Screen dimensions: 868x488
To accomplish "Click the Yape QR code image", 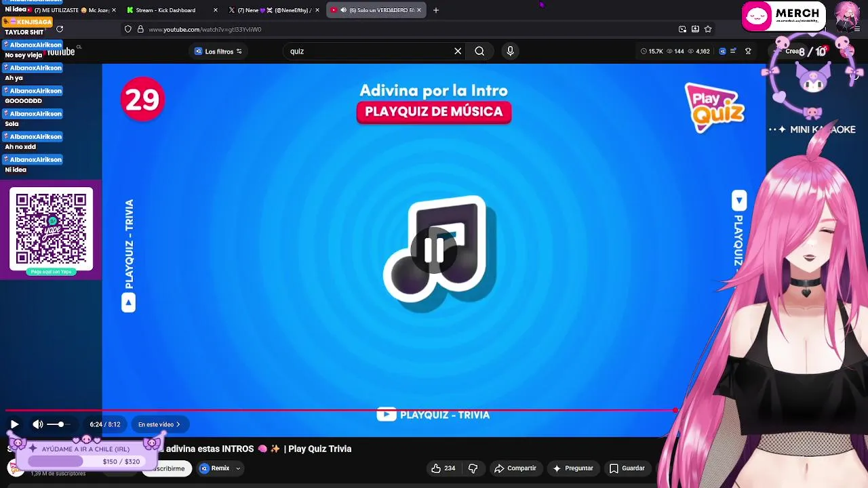I will (52, 229).
